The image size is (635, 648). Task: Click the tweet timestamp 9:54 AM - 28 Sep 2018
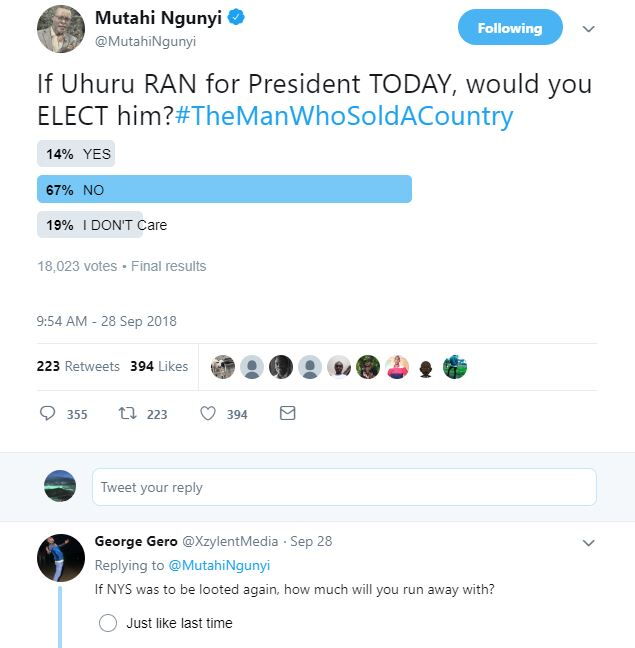click(106, 321)
